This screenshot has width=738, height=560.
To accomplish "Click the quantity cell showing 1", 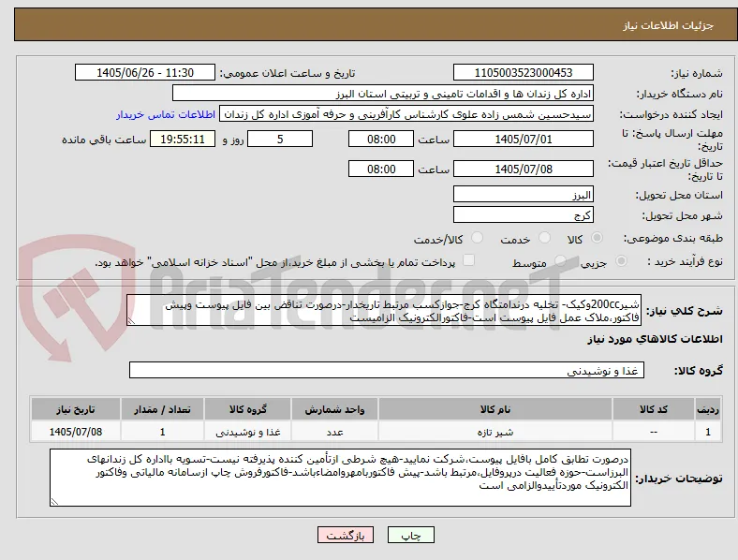I will pos(162,432).
